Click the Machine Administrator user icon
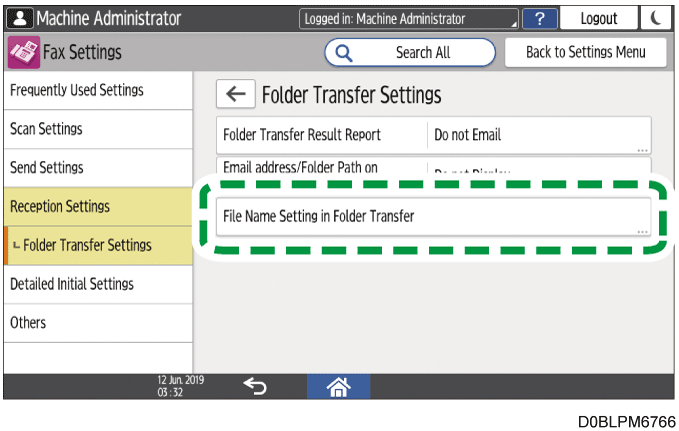679x431 pixels. click(20, 18)
